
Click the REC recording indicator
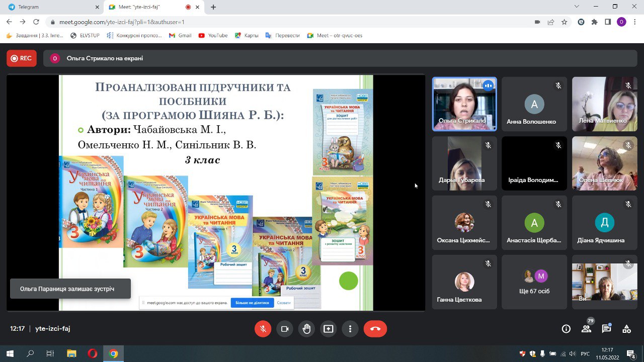point(21,58)
